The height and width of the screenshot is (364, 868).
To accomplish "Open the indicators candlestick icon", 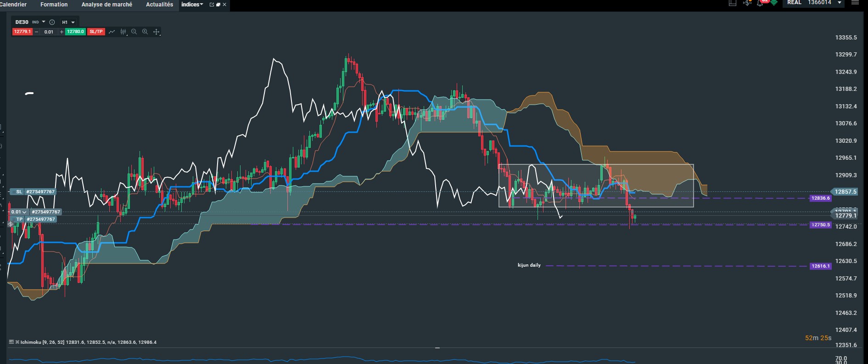I will coord(123,32).
